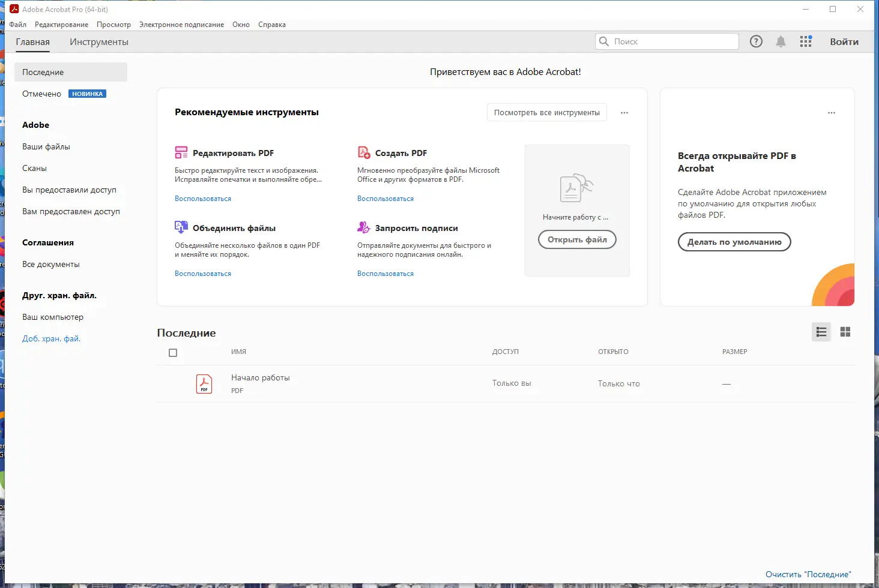
Task: Switch to the Инструменты tab
Action: pos(99,42)
